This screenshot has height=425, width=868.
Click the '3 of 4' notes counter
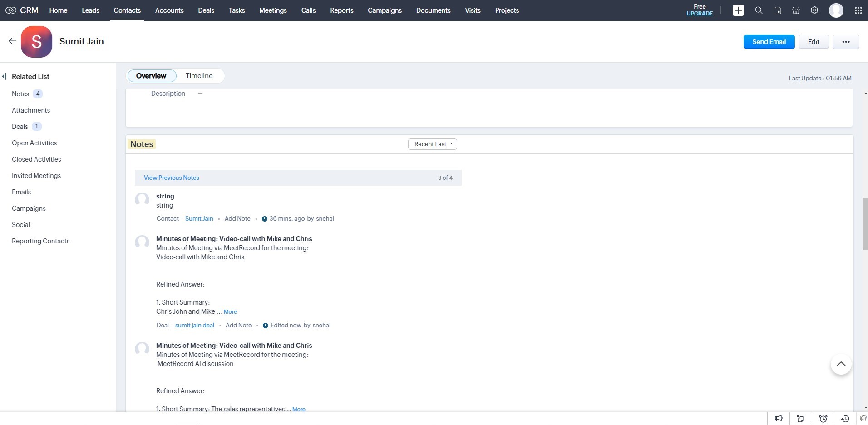click(x=445, y=178)
